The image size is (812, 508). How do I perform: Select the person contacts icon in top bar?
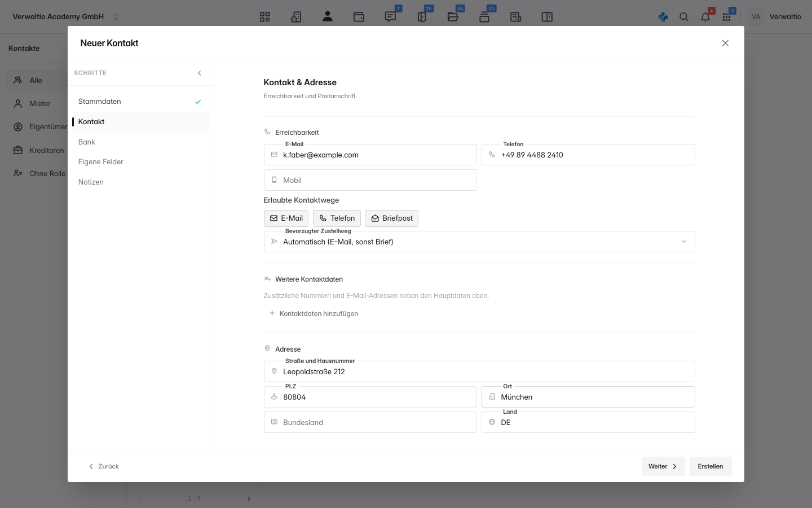[x=328, y=17]
